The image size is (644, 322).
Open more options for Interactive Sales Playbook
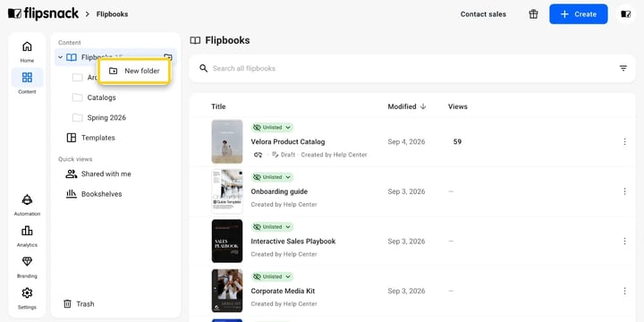624,241
